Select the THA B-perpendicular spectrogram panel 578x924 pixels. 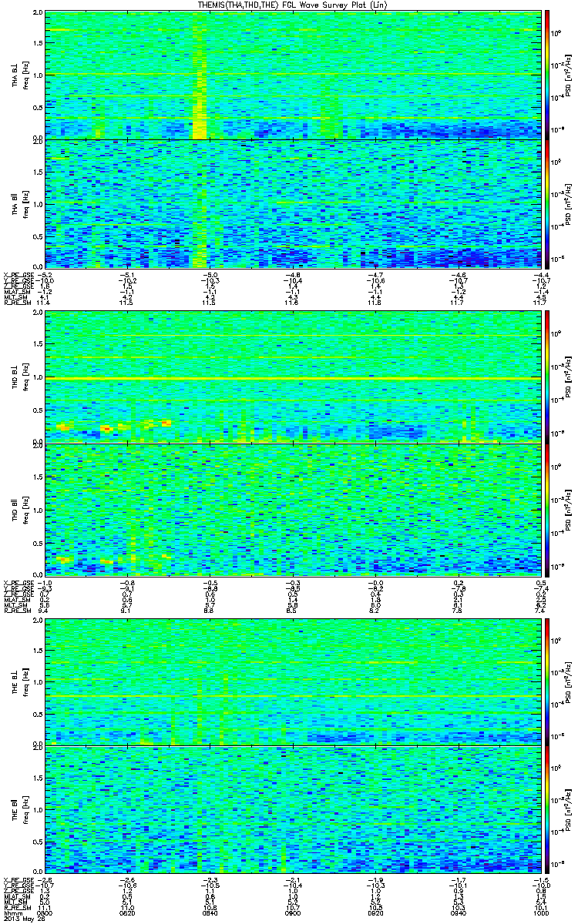point(292,75)
